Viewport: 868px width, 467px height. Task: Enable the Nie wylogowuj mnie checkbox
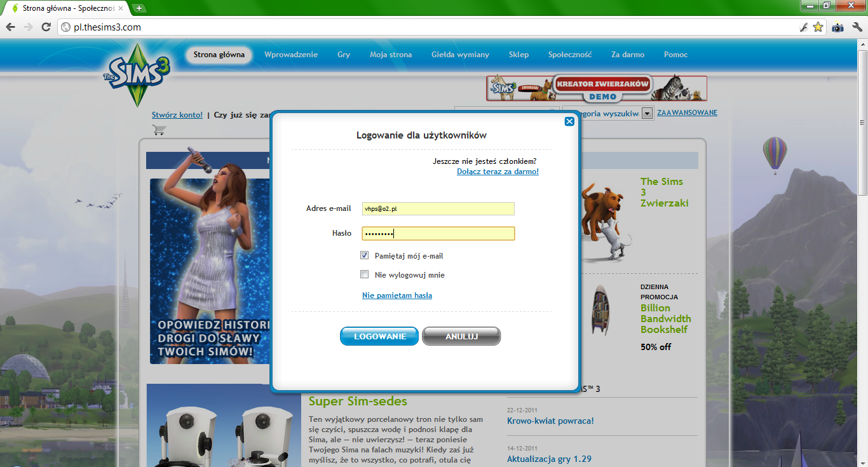tap(365, 274)
